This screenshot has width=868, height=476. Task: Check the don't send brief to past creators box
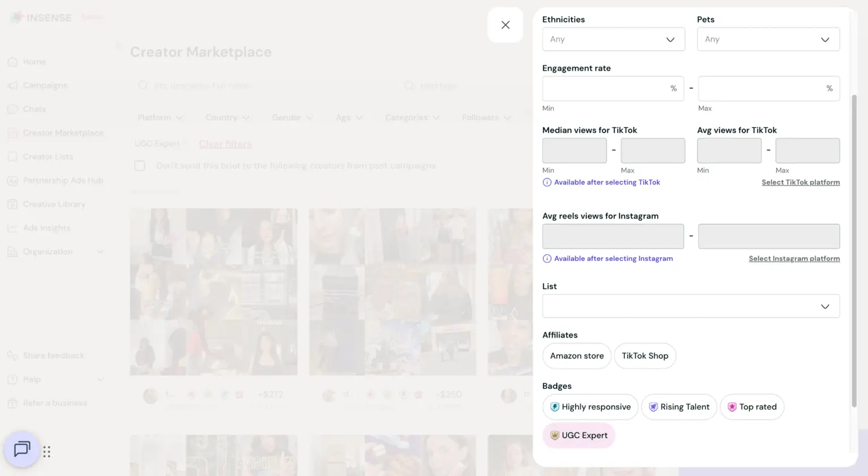140,165
